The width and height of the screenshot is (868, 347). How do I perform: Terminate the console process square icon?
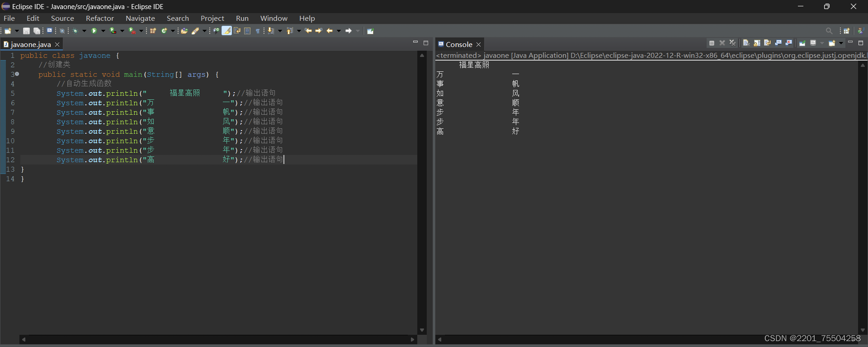(x=712, y=43)
